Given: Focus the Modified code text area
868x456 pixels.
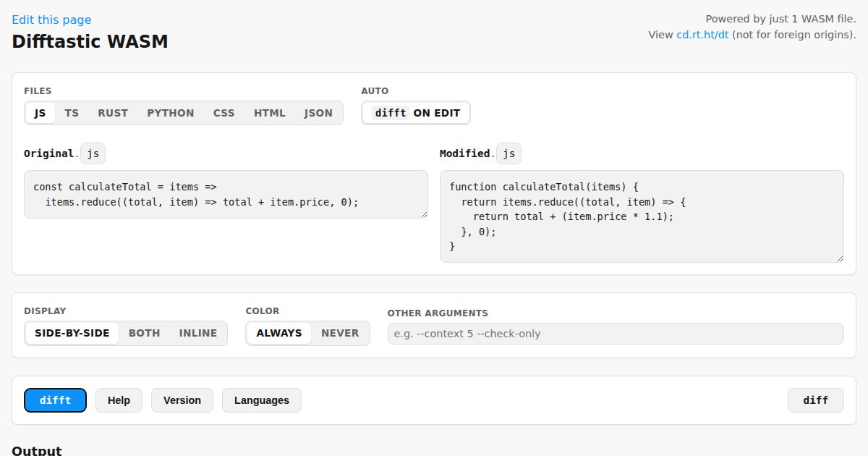Looking at the screenshot, I should 642,216.
